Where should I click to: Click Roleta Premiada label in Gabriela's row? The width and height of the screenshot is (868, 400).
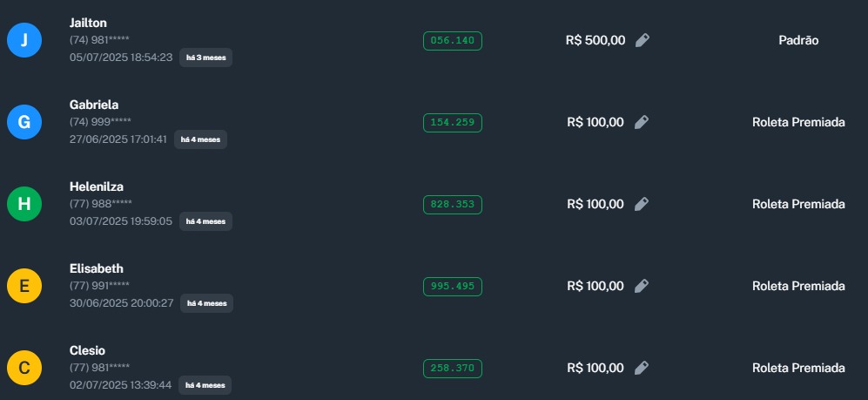tap(798, 122)
